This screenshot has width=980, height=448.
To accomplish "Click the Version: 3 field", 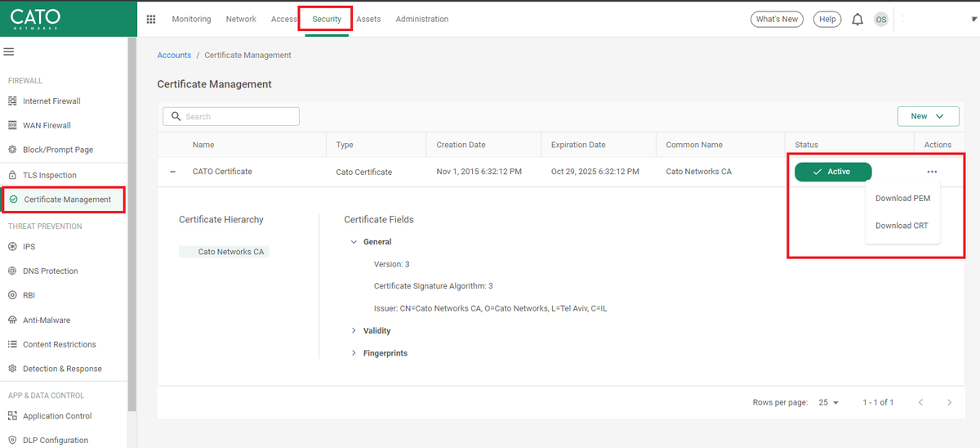I will click(391, 264).
